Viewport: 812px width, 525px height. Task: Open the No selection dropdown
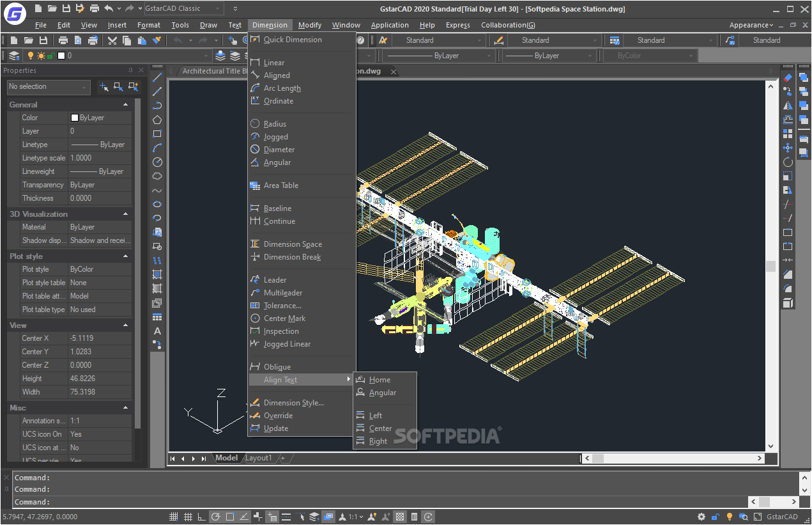pos(49,86)
